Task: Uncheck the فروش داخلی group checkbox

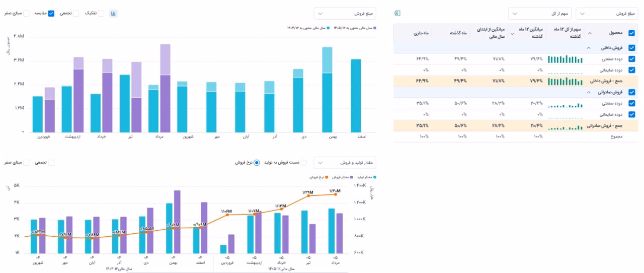Action: (x=632, y=48)
